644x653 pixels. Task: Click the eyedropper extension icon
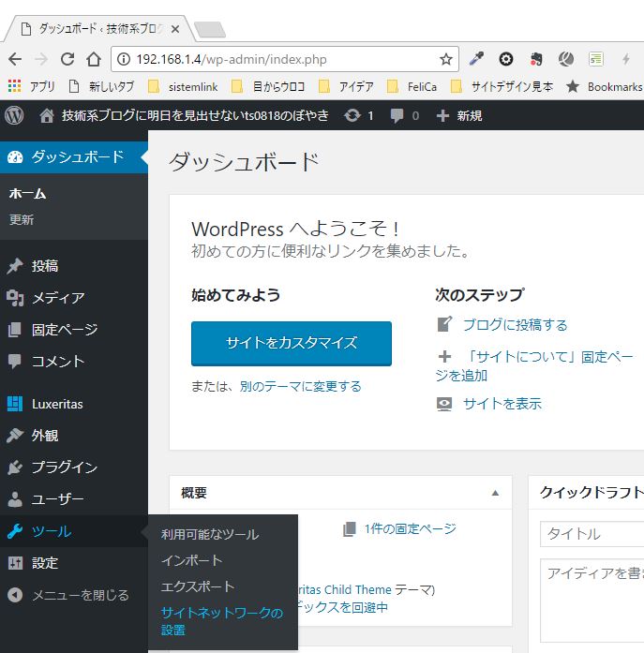[476, 59]
